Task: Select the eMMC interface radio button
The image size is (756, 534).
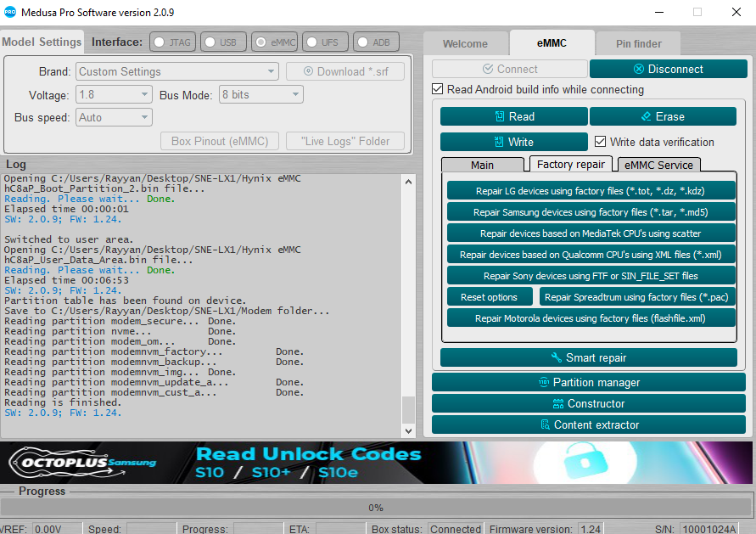Action: (x=260, y=42)
